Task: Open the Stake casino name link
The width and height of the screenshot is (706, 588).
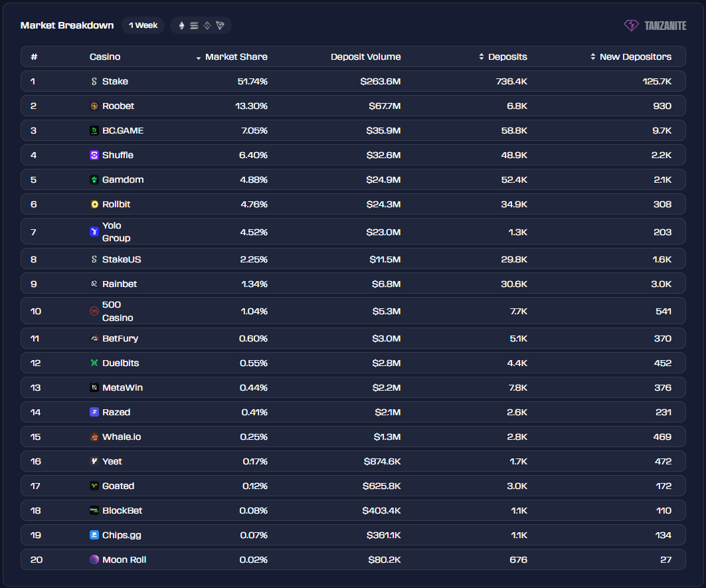Action: [x=116, y=82]
